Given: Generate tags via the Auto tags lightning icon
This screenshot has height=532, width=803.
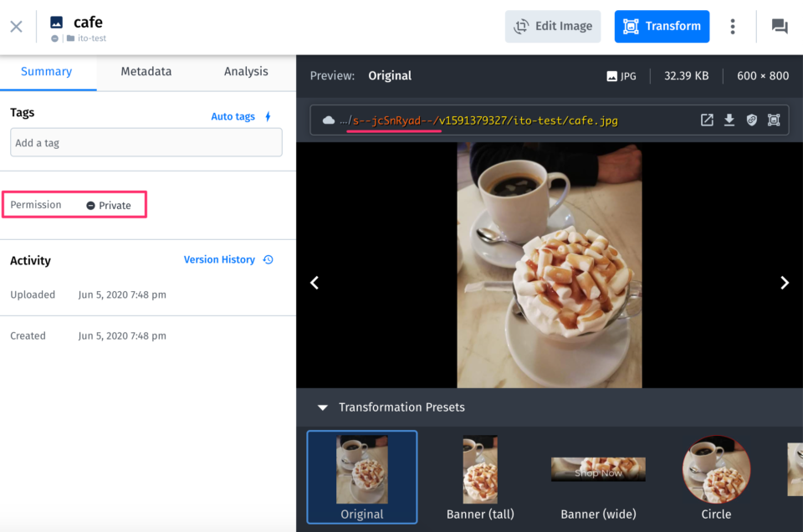Looking at the screenshot, I should click(x=267, y=116).
